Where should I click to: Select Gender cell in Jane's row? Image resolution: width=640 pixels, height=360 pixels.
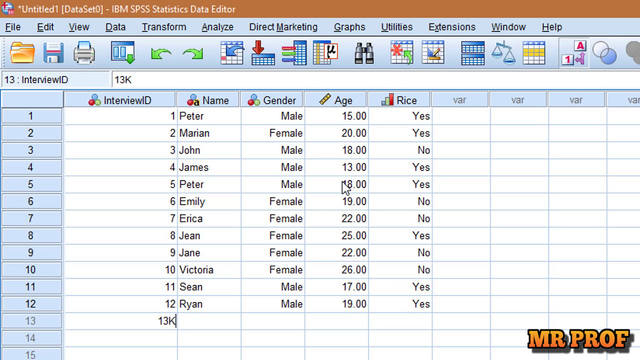coord(273,253)
